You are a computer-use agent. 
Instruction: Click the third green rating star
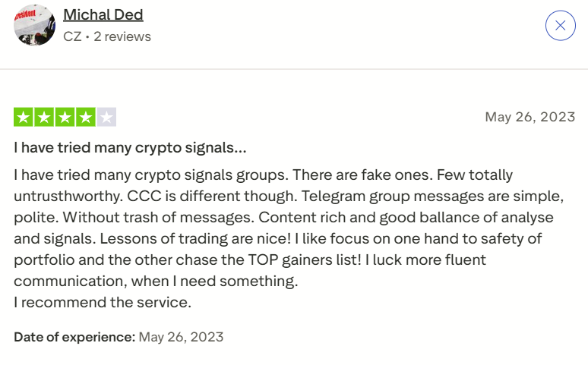tap(65, 118)
